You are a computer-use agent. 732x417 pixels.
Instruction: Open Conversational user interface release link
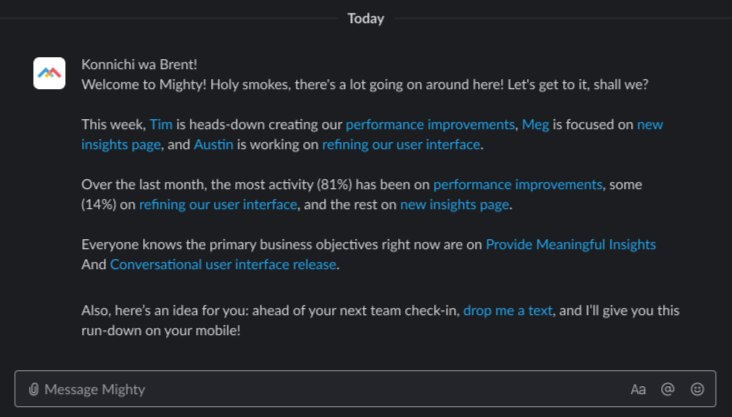[224, 265]
